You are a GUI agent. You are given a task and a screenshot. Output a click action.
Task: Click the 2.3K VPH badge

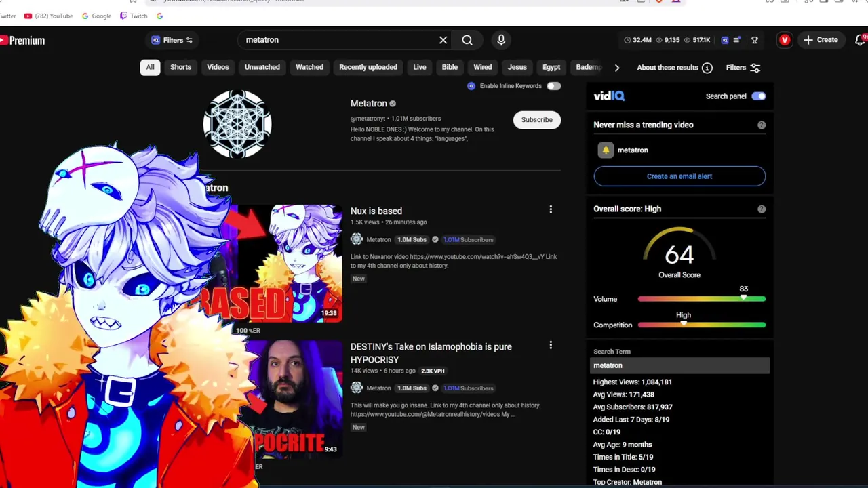433,371
